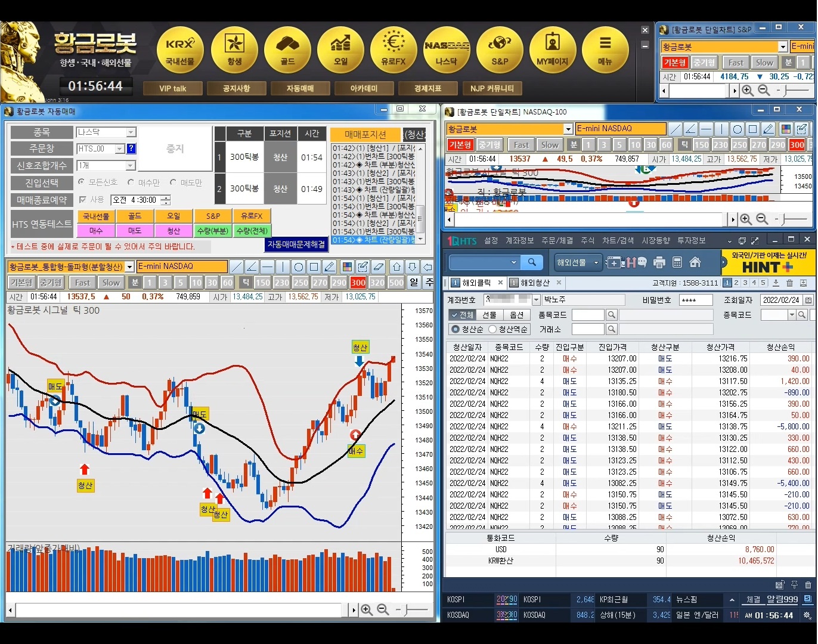This screenshot has height=644, width=818.
Task: Select the vertical line tool in main chart
Action: click(x=283, y=267)
